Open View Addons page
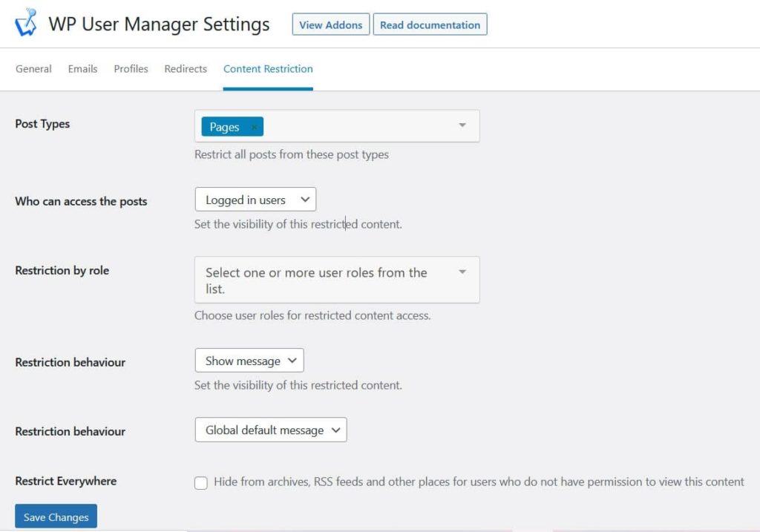This screenshot has height=532, width=760. point(330,24)
